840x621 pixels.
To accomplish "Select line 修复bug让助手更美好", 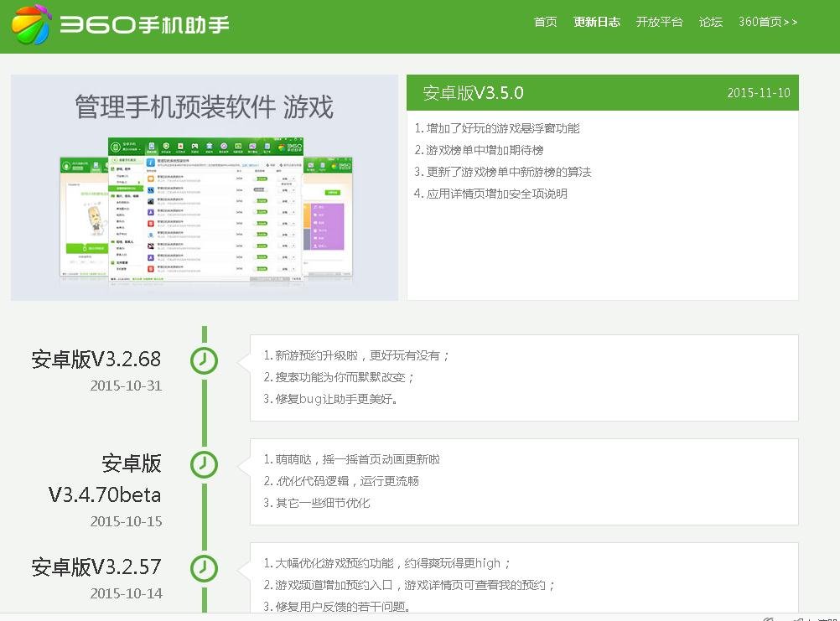I will (x=330, y=399).
